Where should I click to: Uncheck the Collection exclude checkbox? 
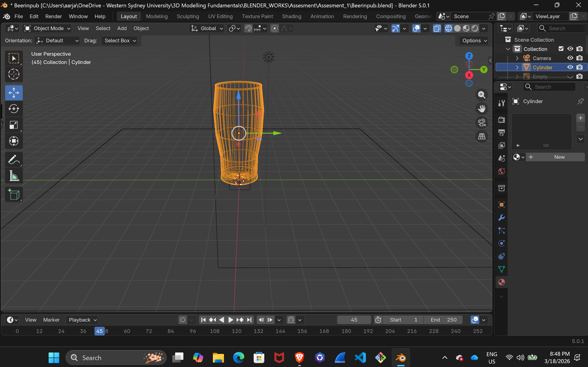pos(561,49)
